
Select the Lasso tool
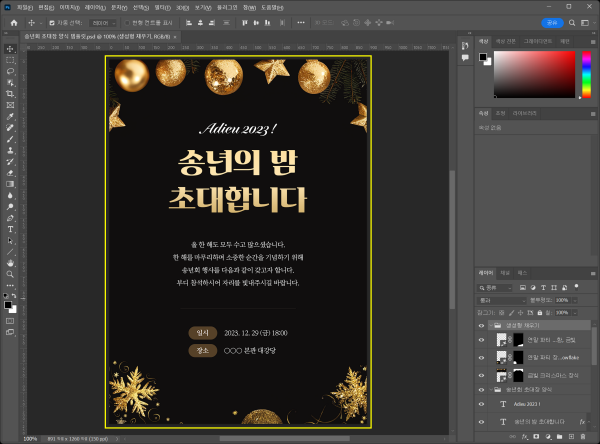click(10, 71)
